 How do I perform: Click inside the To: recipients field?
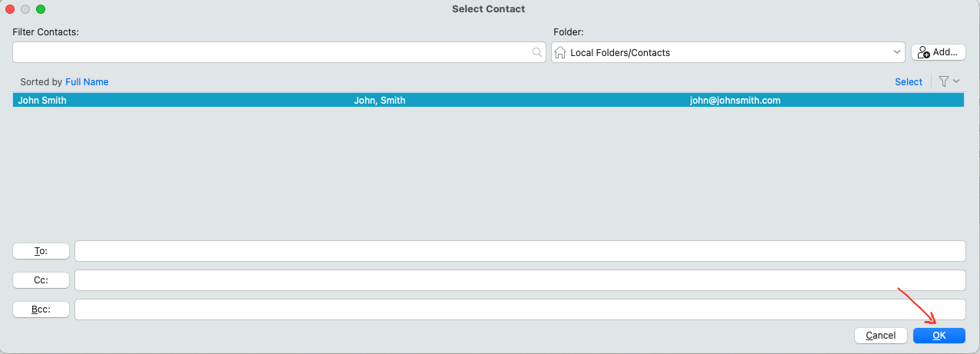coord(520,251)
